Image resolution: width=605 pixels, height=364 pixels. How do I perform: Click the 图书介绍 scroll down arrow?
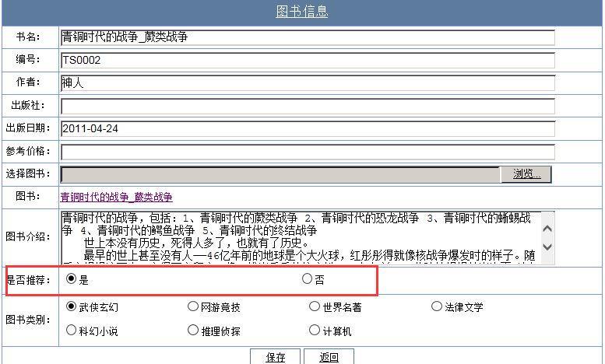(547, 247)
